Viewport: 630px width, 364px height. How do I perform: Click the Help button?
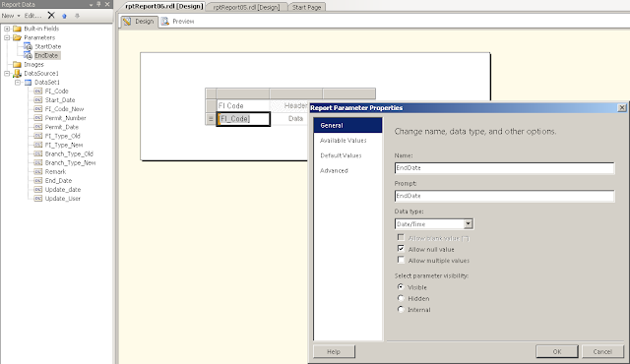(334, 351)
